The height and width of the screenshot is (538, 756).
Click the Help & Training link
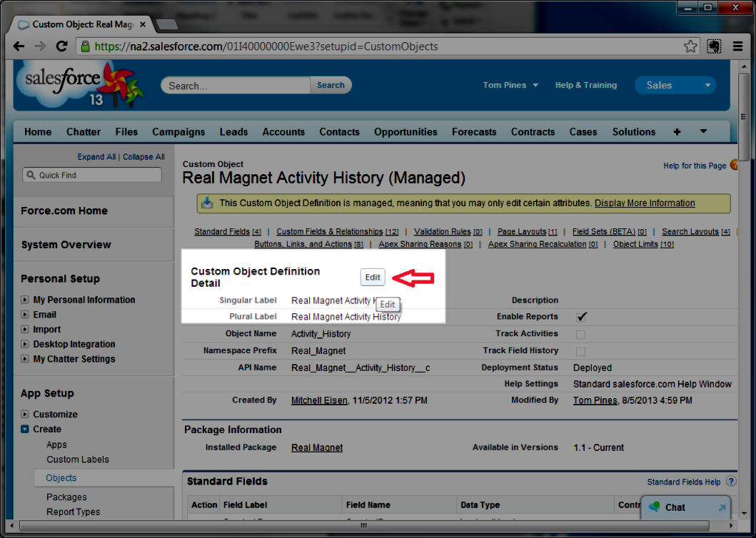point(586,86)
